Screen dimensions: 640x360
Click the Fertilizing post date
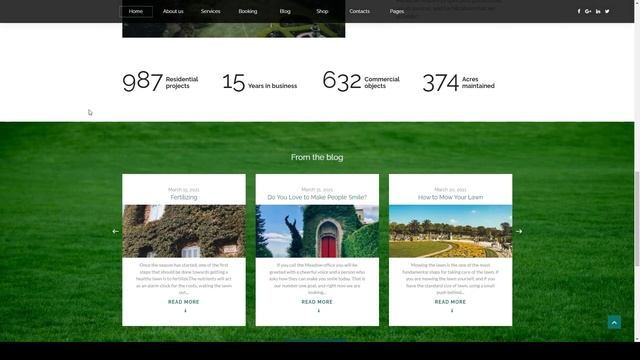184,189
